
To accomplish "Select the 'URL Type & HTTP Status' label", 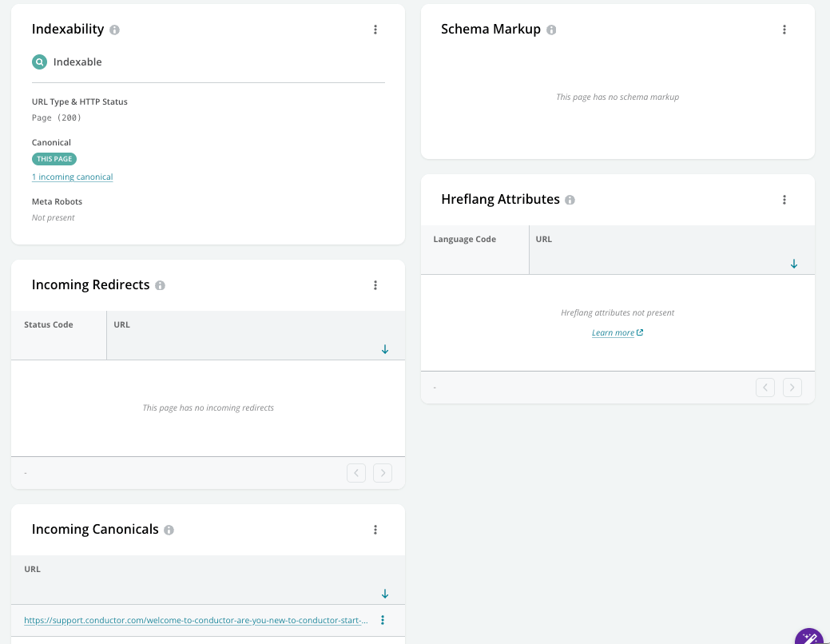I will [x=79, y=101].
